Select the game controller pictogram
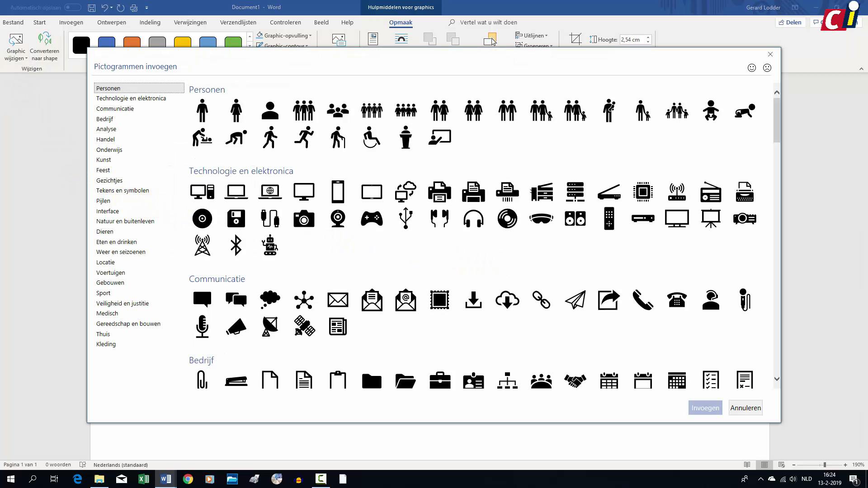 pyautogui.click(x=372, y=219)
